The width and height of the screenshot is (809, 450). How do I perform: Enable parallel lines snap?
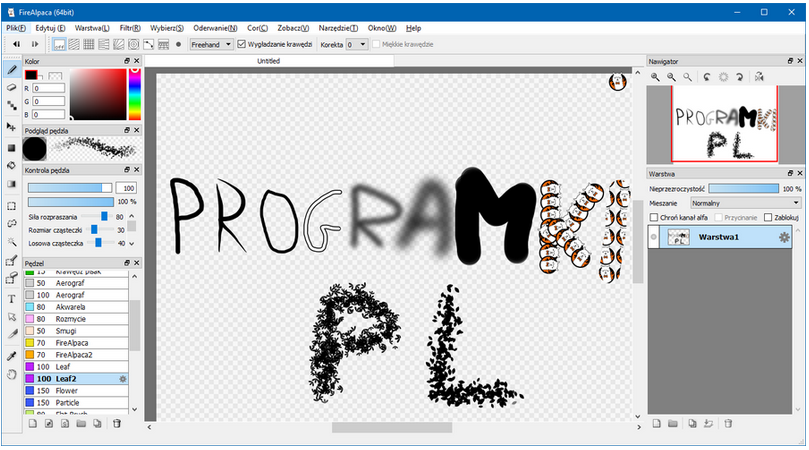tap(74, 44)
